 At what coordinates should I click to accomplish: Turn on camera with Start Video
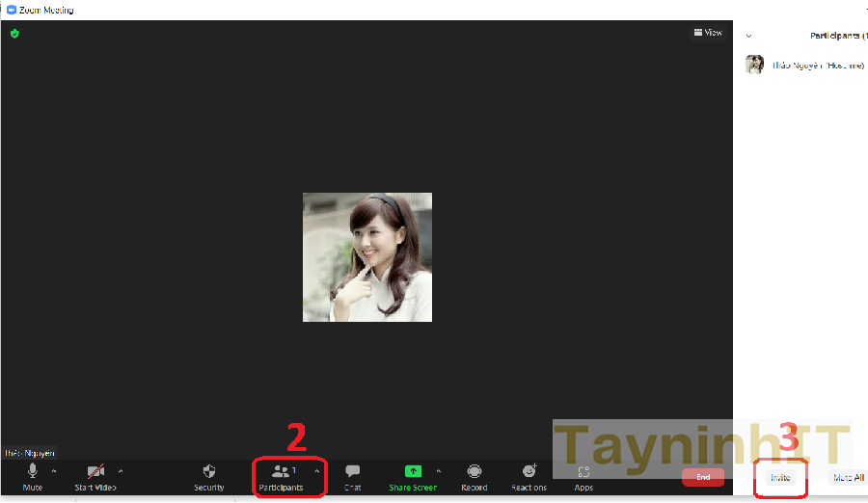pyautogui.click(x=95, y=471)
